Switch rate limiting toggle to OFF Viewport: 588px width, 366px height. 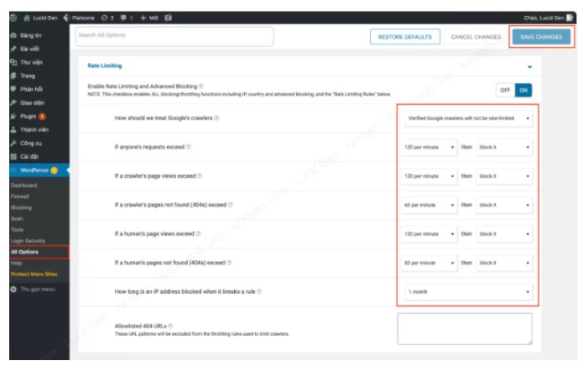click(x=505, y=90)
